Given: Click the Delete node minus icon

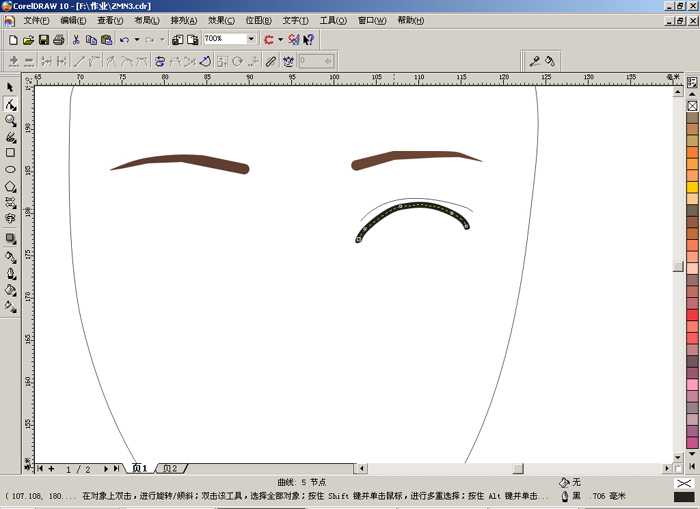Looking at the screenshot, I should click(x=29, y=61).
